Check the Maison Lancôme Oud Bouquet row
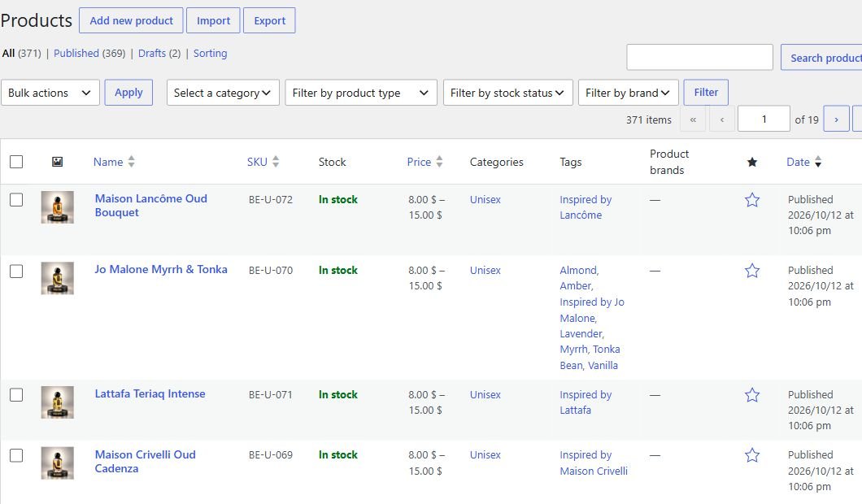862x504 pixels. 16,199
